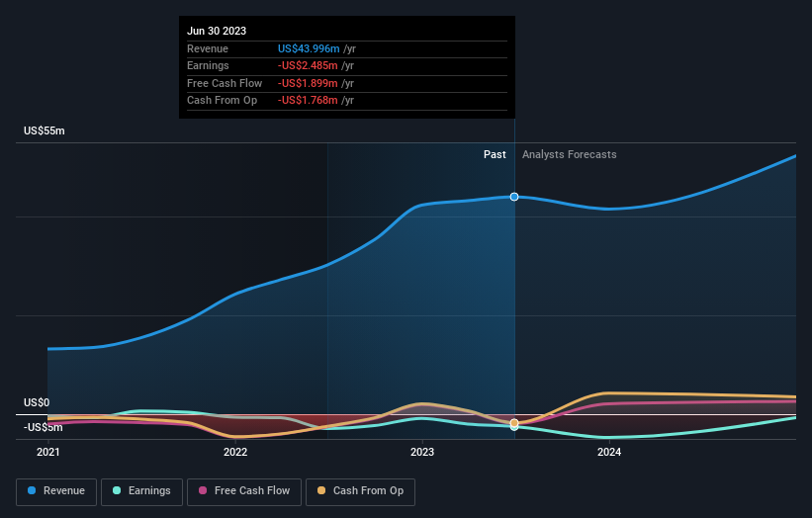The height and width of the screenshot is (518, 812).
Task: Click the -US$5m y-axis label
Action: (43, 427)
